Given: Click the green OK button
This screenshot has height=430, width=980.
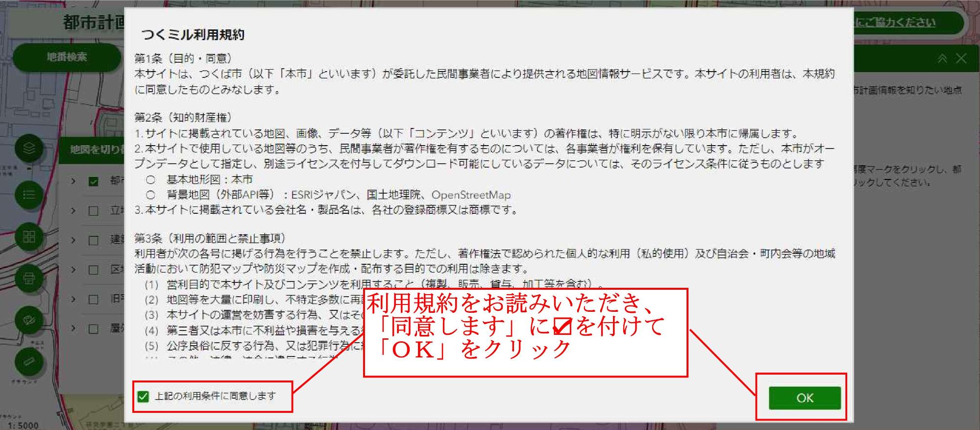Looking at the screenshot, I should pyautogui.click(x=805, y=398).
